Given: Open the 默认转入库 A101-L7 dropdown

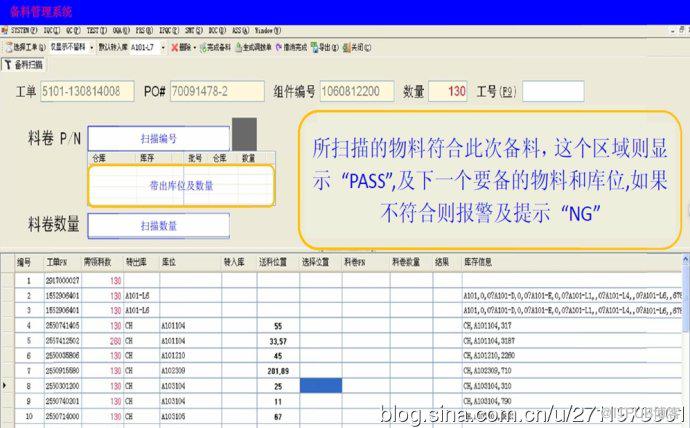Looking at the screenshot, I should tap(163, 47).
